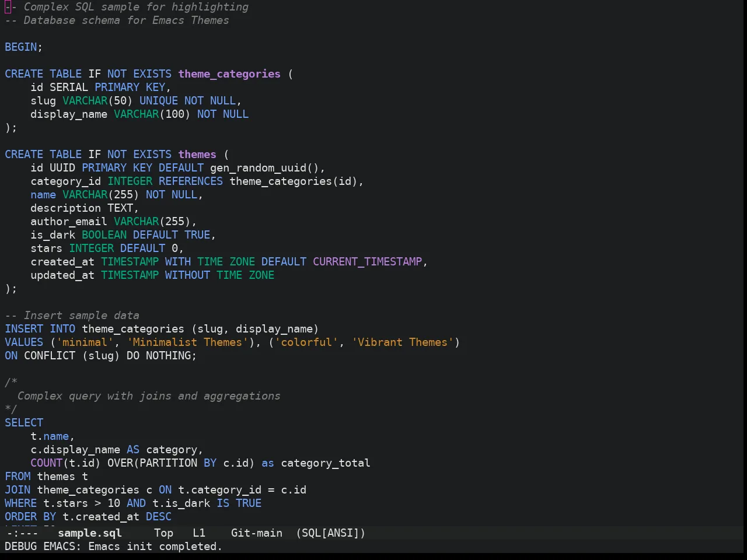Click the SELECT keyword
This screenshot has width=747, height=560.
point(24,422)
